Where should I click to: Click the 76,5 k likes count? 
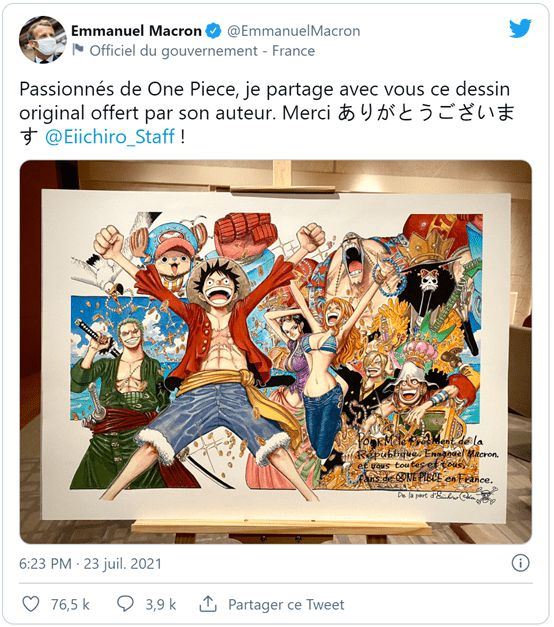coord(70,604)
